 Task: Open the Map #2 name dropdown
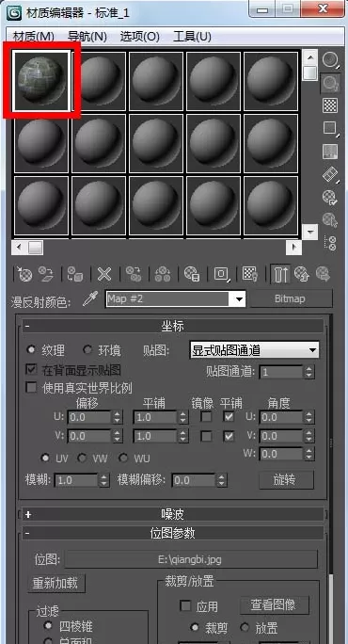tap(239, 299)
